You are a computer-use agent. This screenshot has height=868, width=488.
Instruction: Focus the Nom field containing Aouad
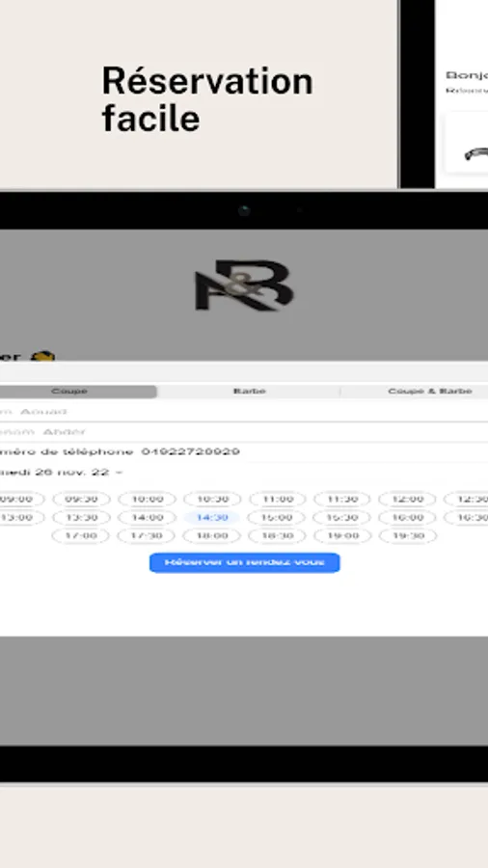(244, 411)
